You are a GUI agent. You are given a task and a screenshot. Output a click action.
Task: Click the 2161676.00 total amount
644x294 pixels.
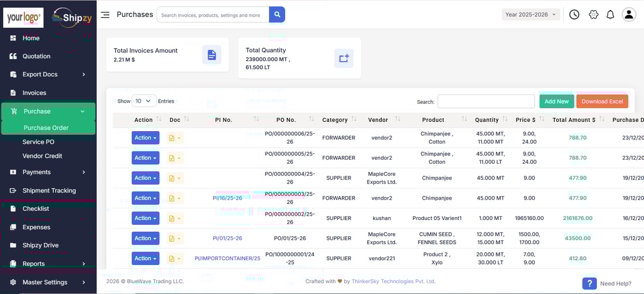pos(578,218)
